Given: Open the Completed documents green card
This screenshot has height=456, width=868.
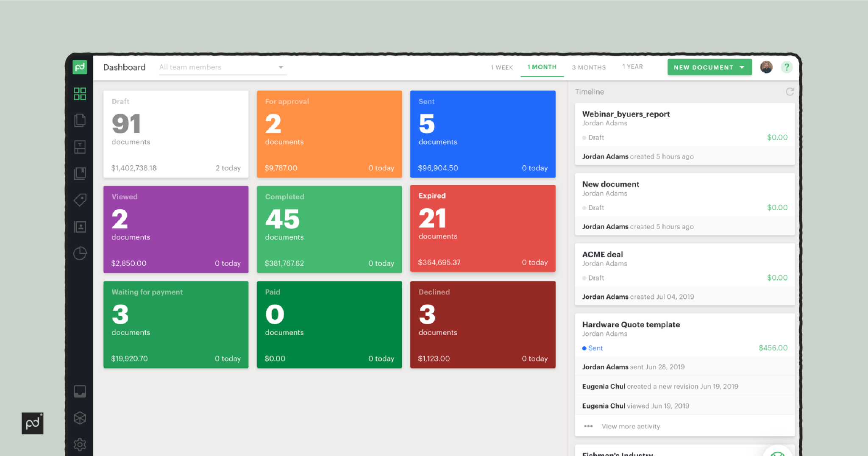Looking at the screenshot, I should pos(329,229).
